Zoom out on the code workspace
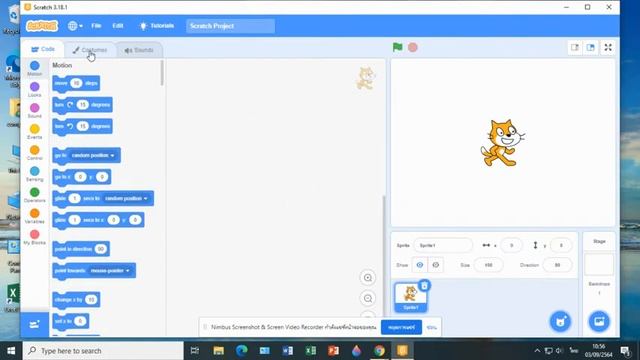Image resolution: width=640 pixels, height=360 pixels. point(368,298)
